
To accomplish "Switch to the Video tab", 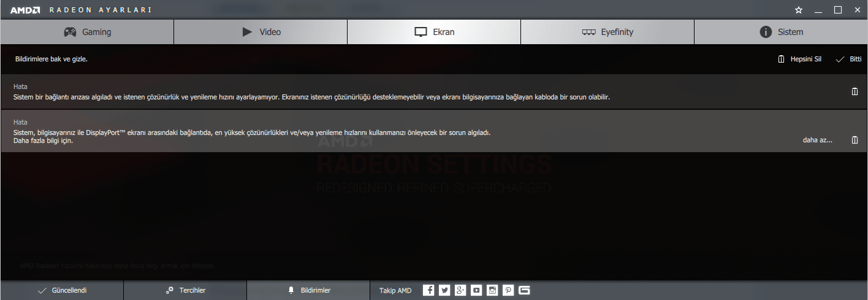I will click(x=261, y=32).
